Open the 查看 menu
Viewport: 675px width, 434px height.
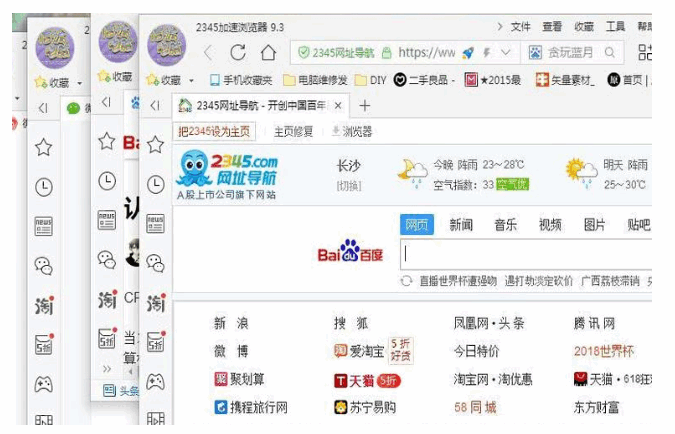[x=552, y=27]
